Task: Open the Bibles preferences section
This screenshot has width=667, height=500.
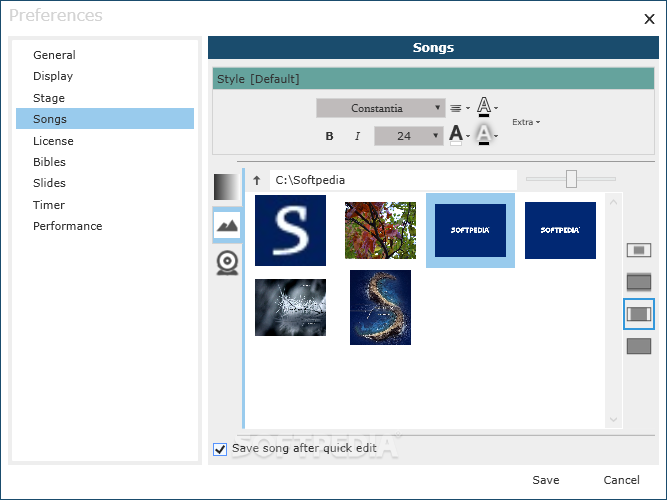Action: (105, 162)
